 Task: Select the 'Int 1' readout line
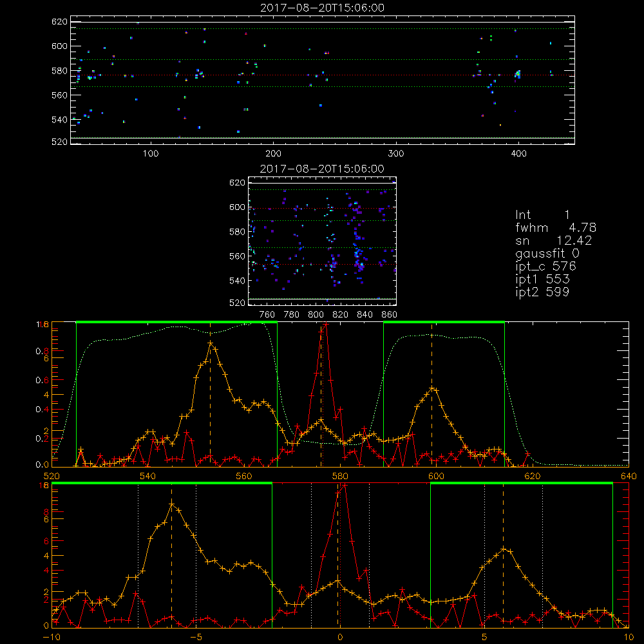tap(542, 215)
